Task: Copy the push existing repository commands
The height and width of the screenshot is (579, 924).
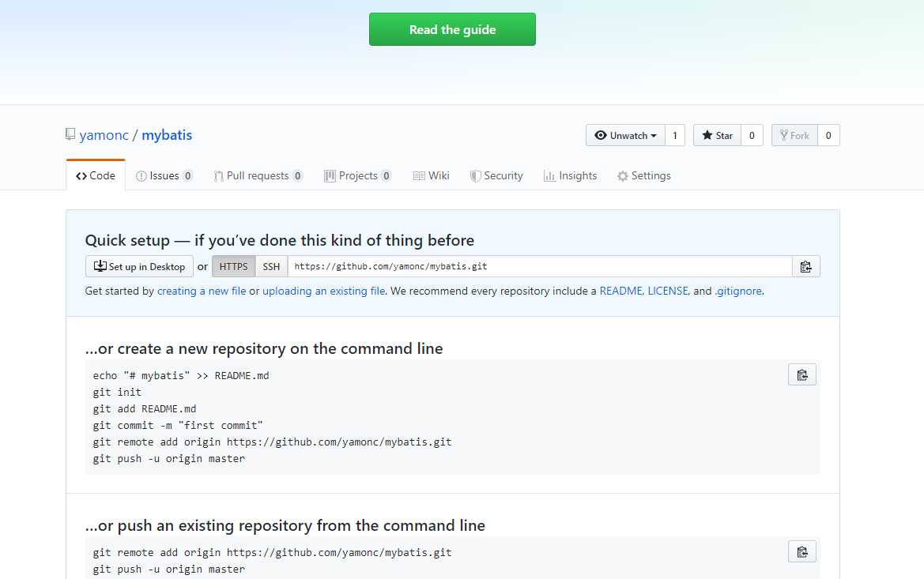Action: pos(801,551)
